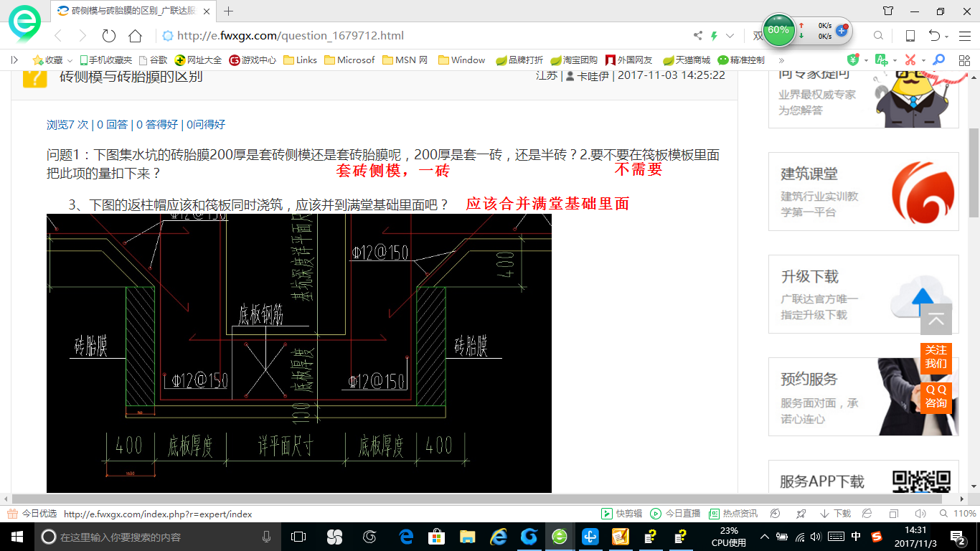Open the mobile device view icon
The image size is (980, 551).
pyautogui.click(x=910, y=36)
